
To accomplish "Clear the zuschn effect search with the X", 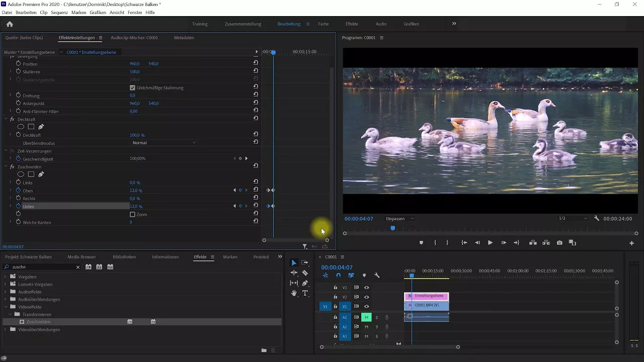I will tap(78, 267).
